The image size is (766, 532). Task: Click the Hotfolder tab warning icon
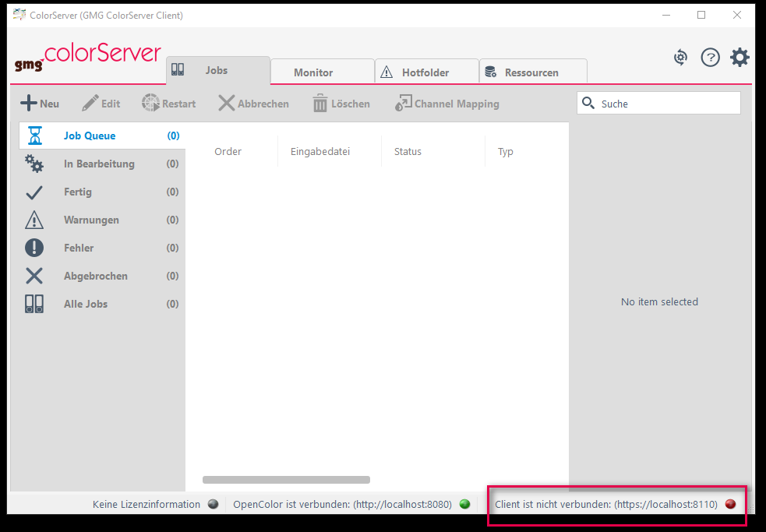(387, 72)
